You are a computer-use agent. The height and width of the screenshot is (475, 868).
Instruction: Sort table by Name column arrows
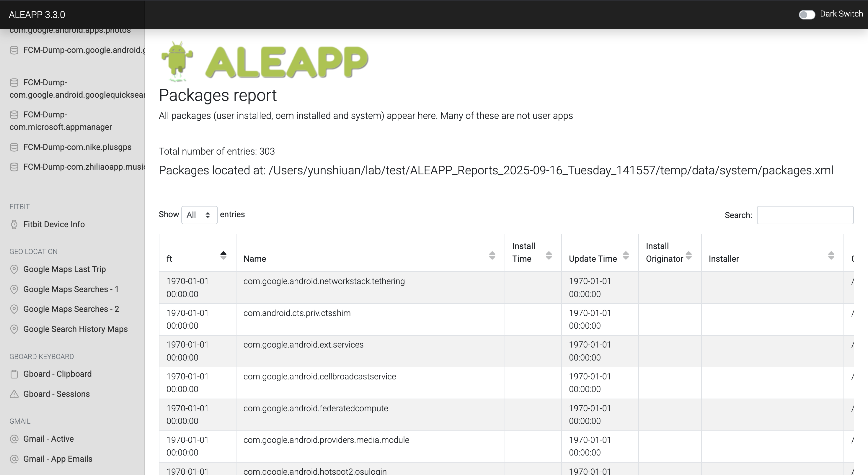click(492, 255)
